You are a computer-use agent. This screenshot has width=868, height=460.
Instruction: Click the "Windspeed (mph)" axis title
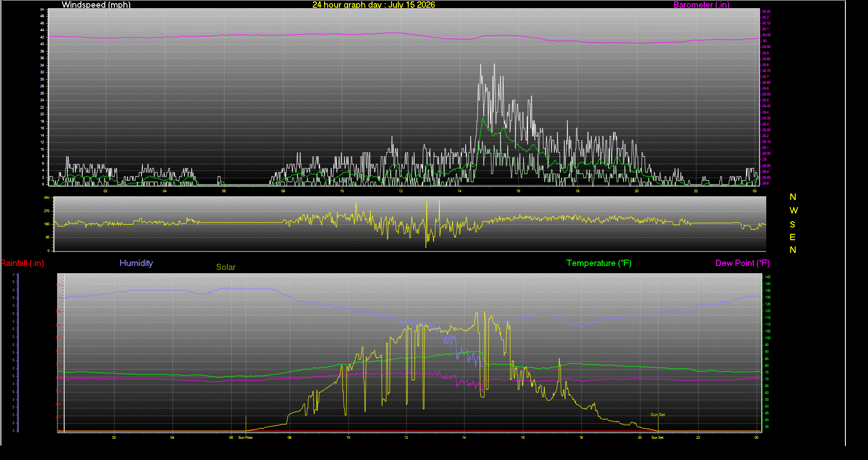coord(96,5)
